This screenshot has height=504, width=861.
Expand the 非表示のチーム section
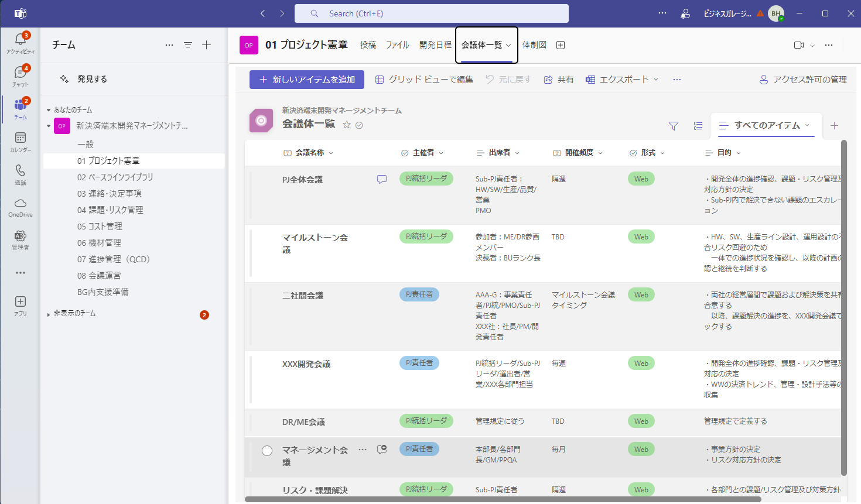tap(49, 314)
